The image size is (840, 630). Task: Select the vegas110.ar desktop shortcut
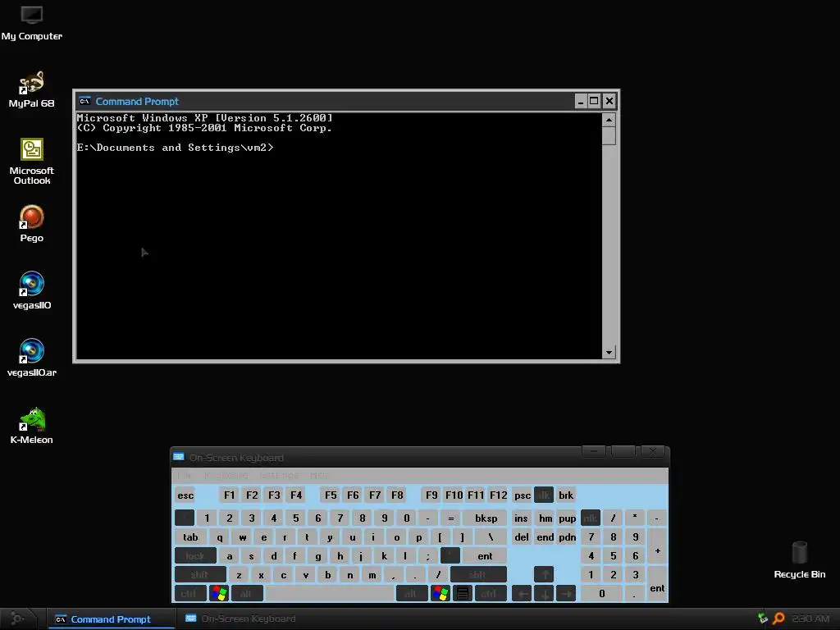tap(32, 358)
